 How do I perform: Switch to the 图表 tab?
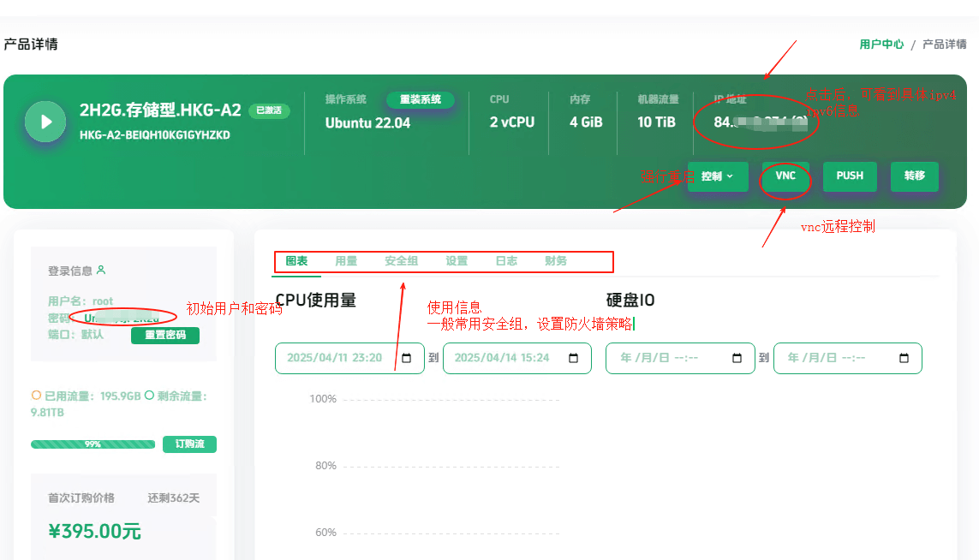click(x=297, y=261)
